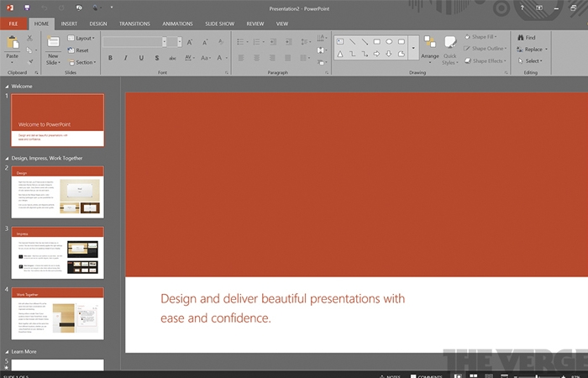Screen dimensions: 588x378
Task: Open the Section dropdown
Action: pos(81,62)
